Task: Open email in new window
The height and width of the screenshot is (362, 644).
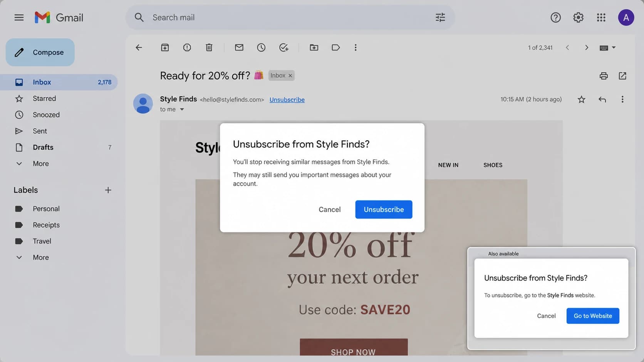Action: [622, 76]
